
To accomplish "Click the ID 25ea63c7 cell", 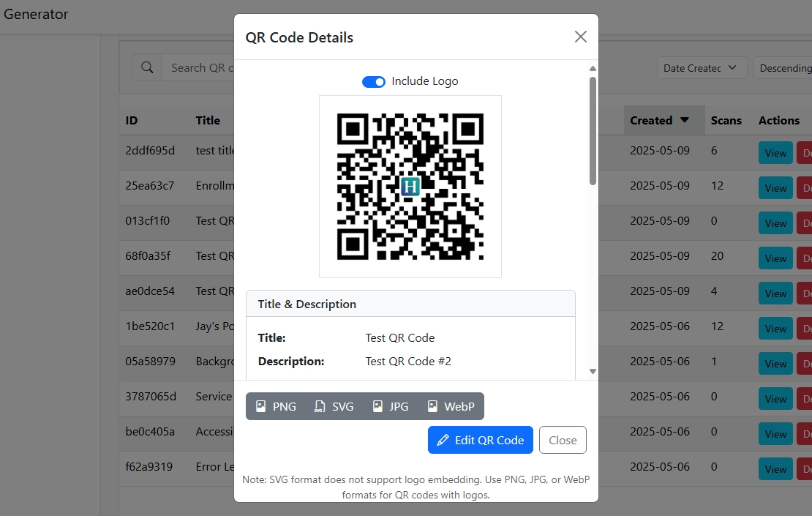I will [150, 186].
